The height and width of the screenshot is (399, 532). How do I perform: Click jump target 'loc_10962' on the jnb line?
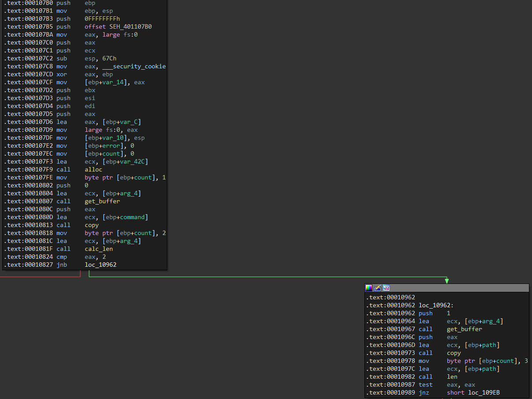click(101, 265)
